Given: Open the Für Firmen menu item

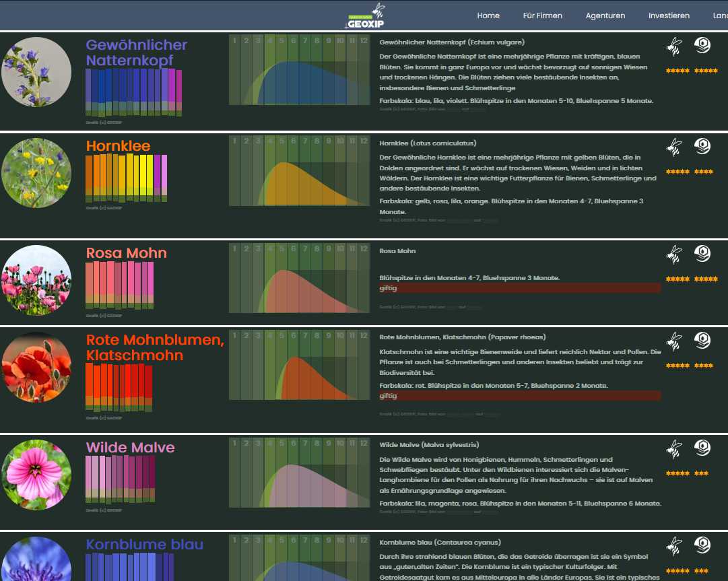Looking at the screenshot, I should 542,15.
